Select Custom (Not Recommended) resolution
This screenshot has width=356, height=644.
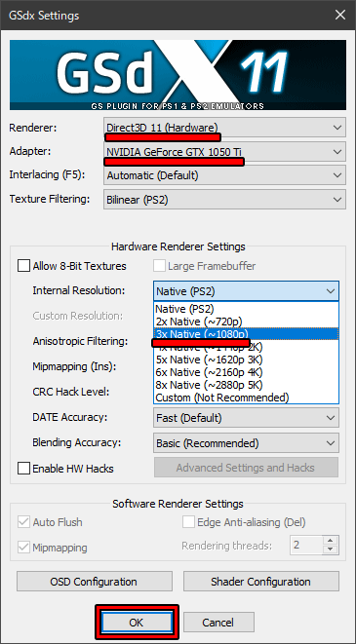tap(246, 398)
